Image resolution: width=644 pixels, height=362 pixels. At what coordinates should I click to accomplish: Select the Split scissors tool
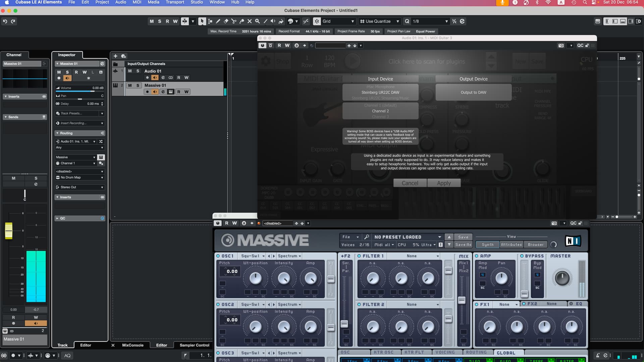[x=234, y=21]
